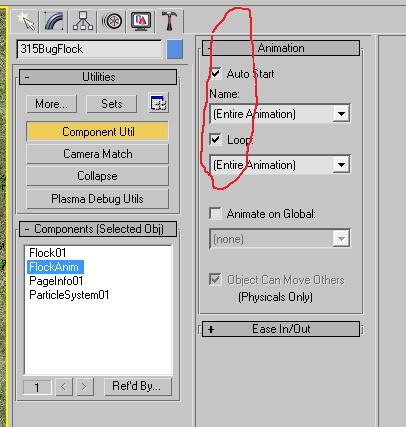Expand the Ease In/Out rollout
The width and height of the screenshot is (406, 427).
[x=281, y=329]
